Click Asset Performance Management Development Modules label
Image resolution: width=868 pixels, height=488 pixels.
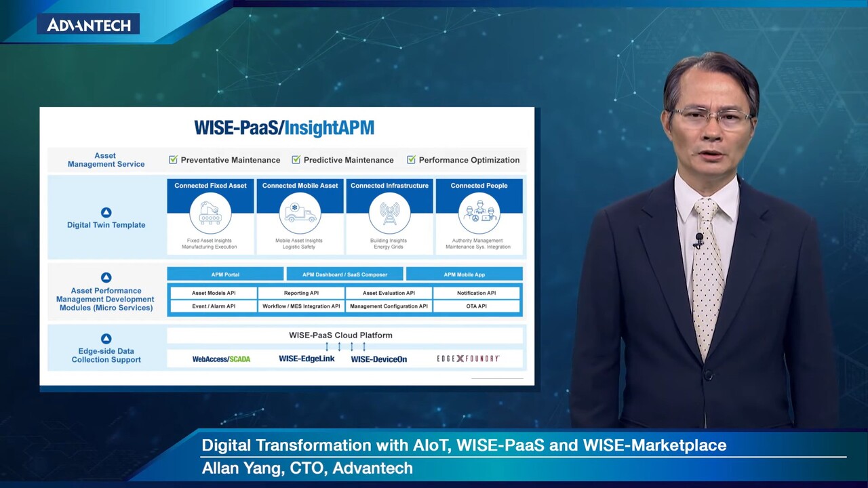pyautogui.click(x=106, y=299)
